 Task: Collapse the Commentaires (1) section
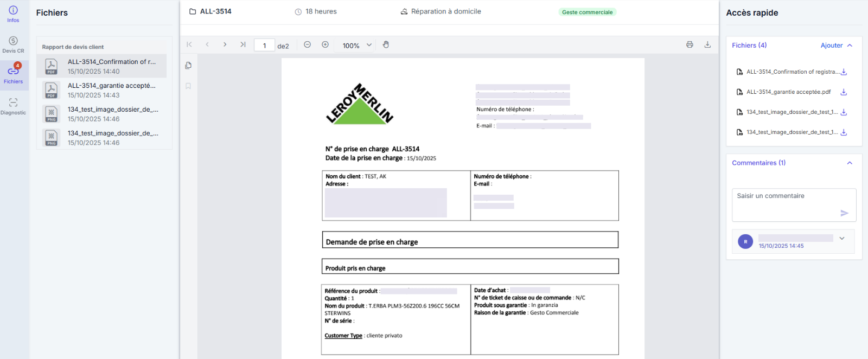click(x=850, y=163)
